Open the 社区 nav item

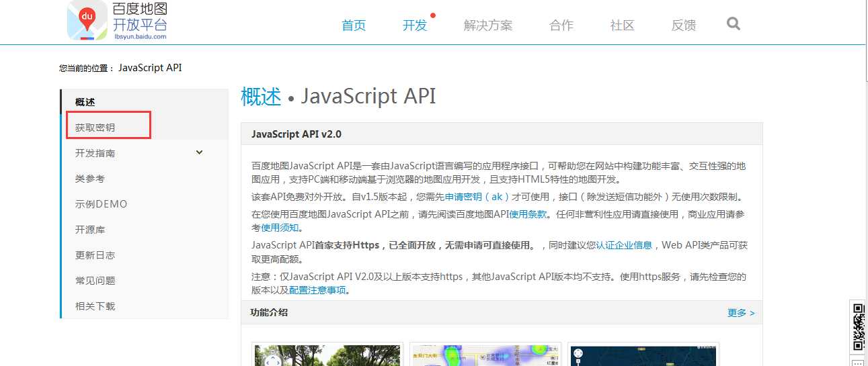623,26
